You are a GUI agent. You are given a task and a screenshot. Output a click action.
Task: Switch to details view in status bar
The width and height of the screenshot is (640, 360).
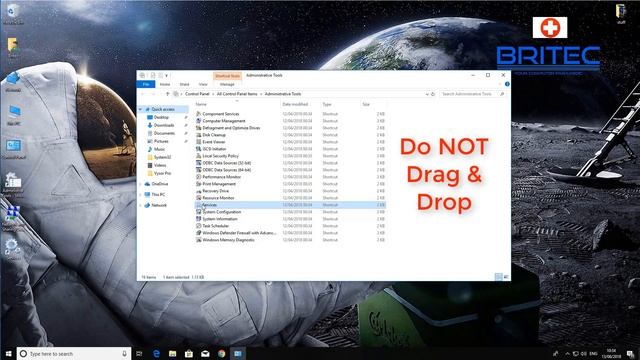(498, 277)
